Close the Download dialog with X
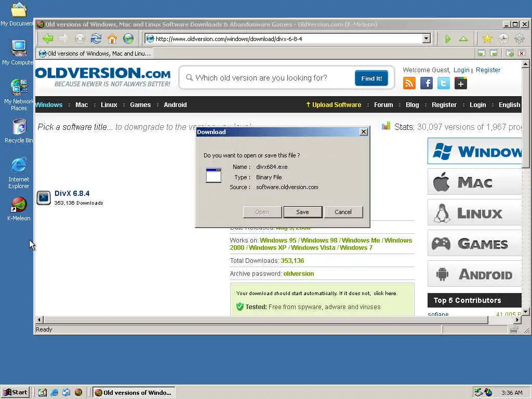Image resolution: width=532 pixels, height=399 pixels. 363,131
